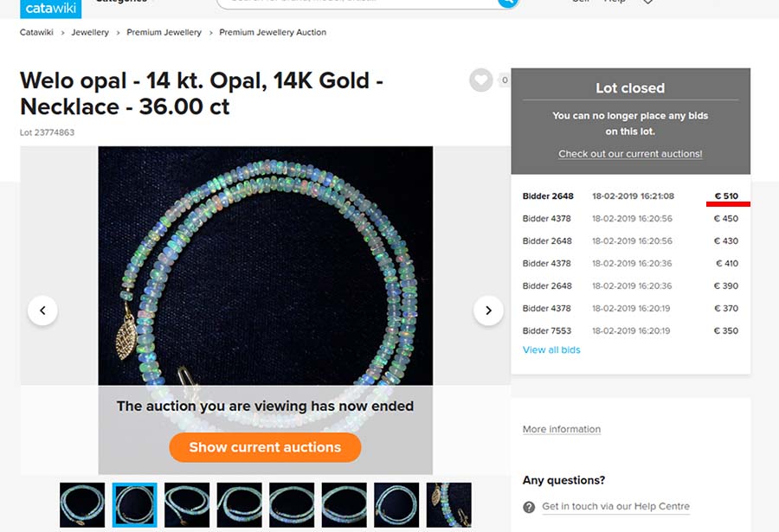Advance to next photo with right arrow
The image size is (779, 532).
(488, 311)
